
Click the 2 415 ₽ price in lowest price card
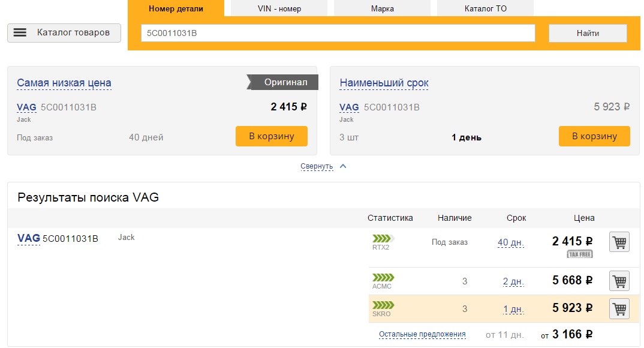point(289,107)
